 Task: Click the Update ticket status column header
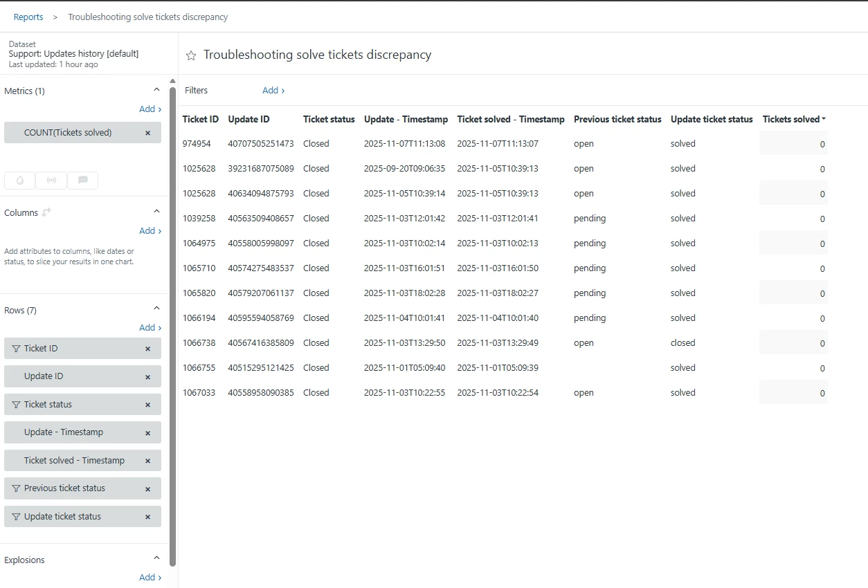pyautogui.click(x=712, y=120)
